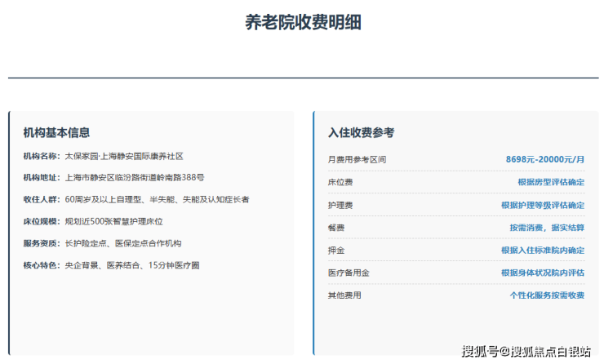Screen dimensions: 604x364
Task: Click the value 个性化服务按需收费
Action: (x=547, y=295)
